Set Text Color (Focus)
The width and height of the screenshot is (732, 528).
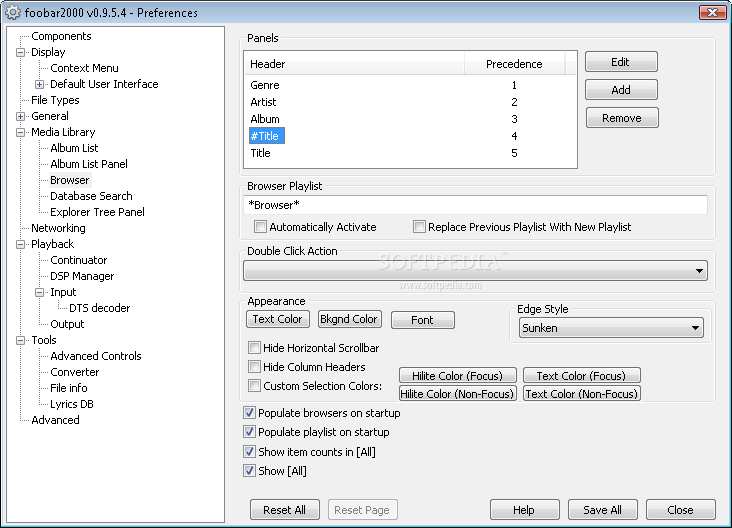point(582,376)
